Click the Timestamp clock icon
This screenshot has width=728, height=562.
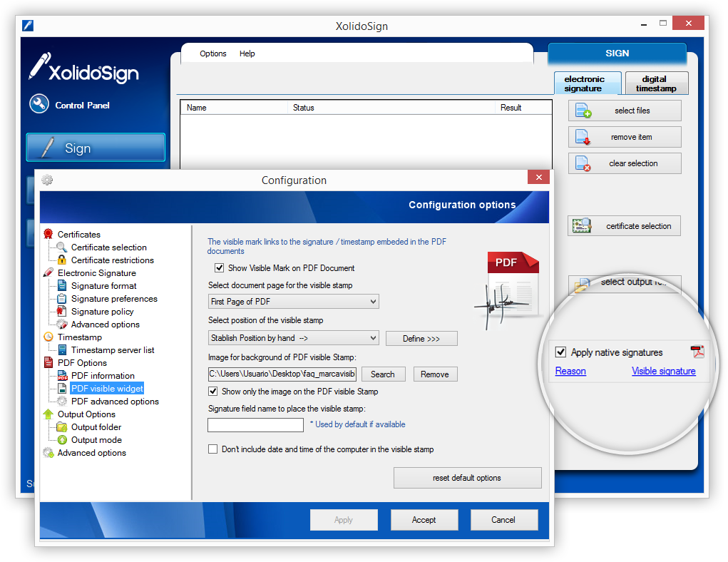(48, 337)
